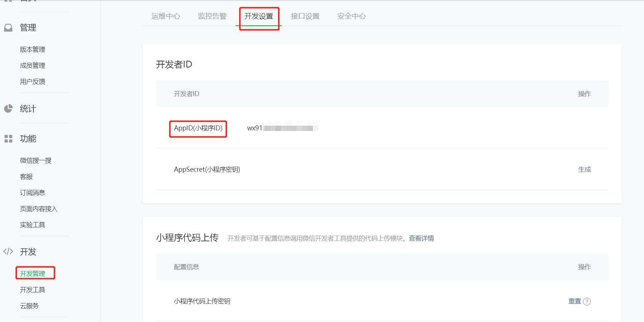Screen dimensions: 644x322
Task: Click 重置 link for upload key
Action: click(x=575, y=301)
